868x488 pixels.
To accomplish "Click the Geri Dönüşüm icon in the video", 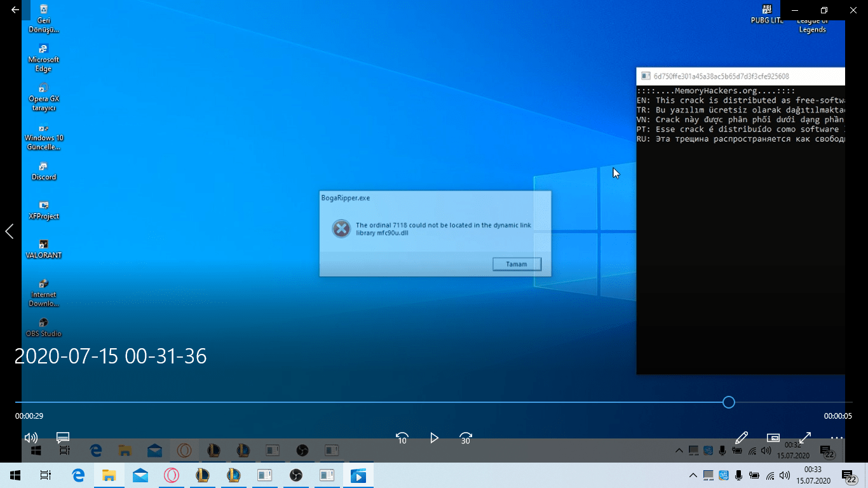I will (43, 19).
